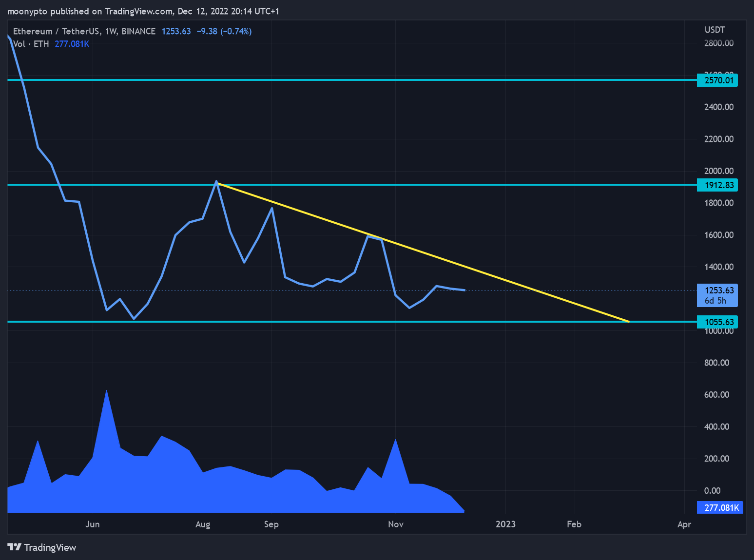Viewport: 754px width, 560px height.
Task: Click the 1600.00 price axis tick
Action: click(719, 235)
